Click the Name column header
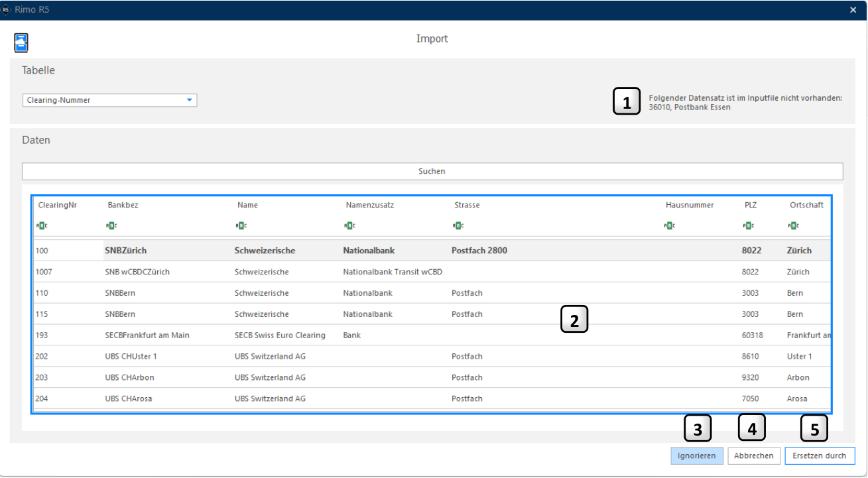 247,205
